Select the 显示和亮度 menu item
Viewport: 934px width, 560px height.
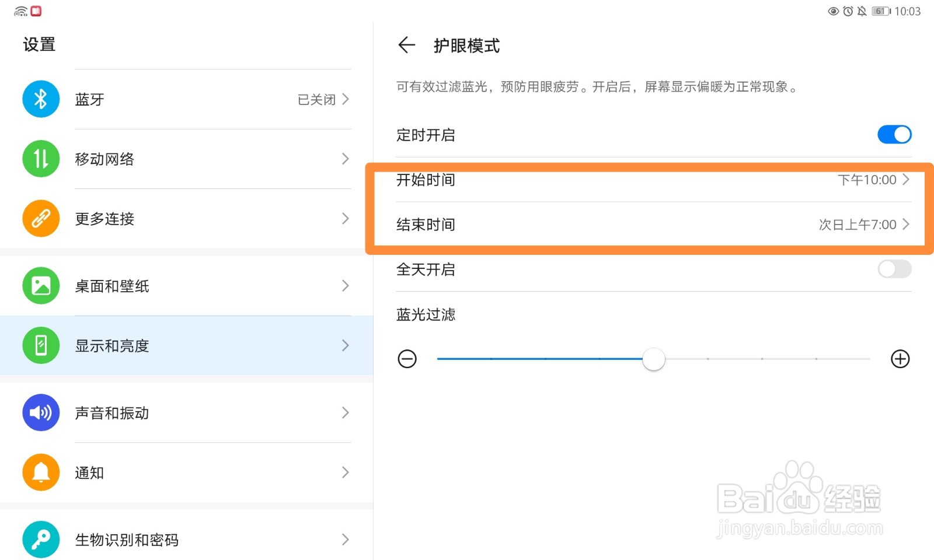[187, 345]
